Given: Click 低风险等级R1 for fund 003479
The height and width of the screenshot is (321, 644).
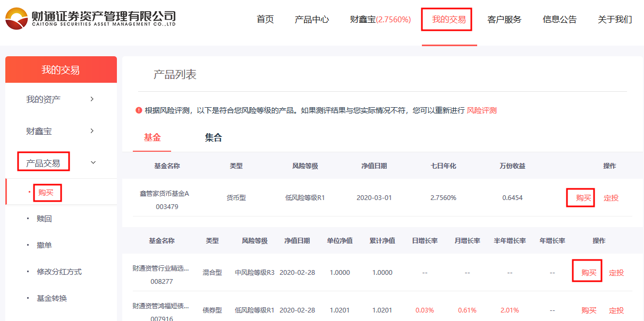Looking at the screenshot, I should pos(305,198).
